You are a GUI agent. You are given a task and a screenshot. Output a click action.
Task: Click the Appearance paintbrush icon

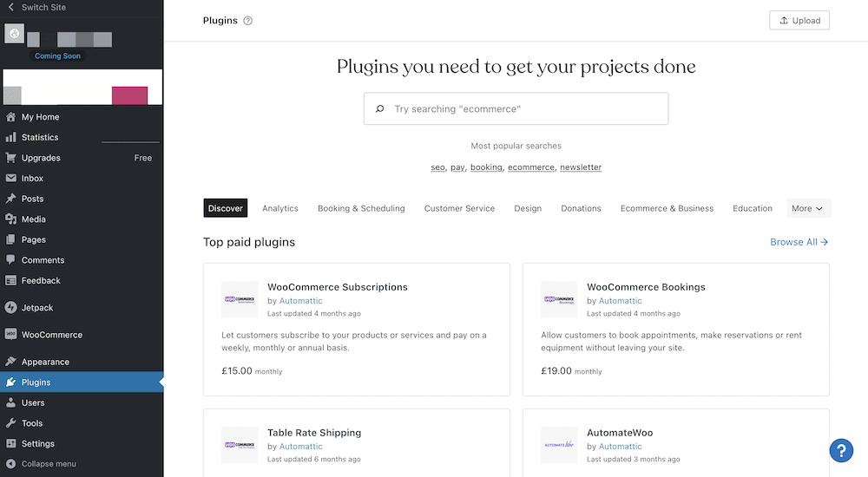point(10,362)
